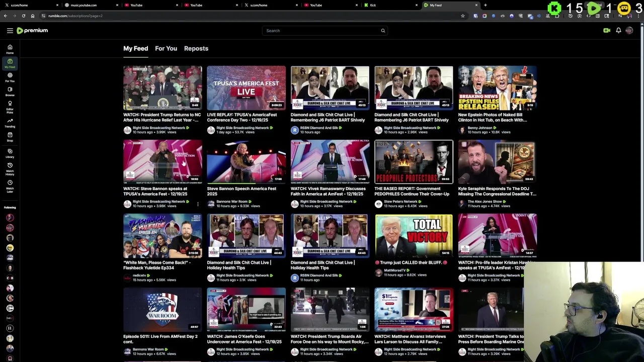Open Trump Returns to NC video thumbnail

(x=163, y=87)
